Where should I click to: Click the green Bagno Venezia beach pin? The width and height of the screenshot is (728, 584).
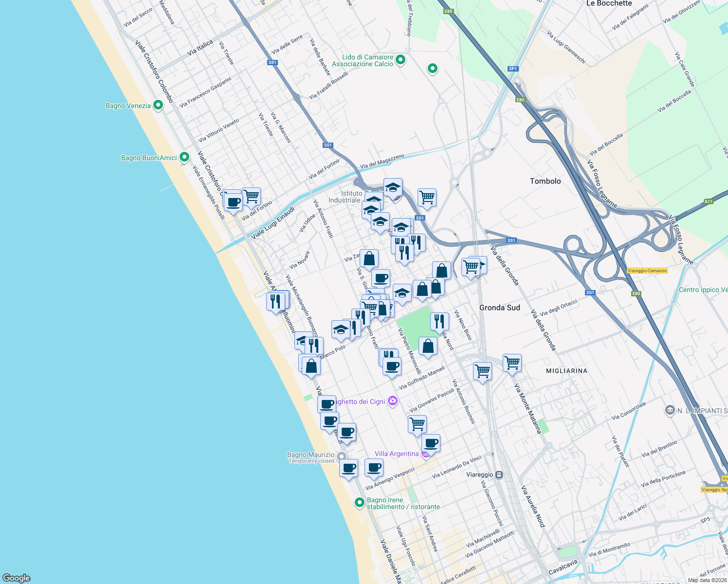157,104
